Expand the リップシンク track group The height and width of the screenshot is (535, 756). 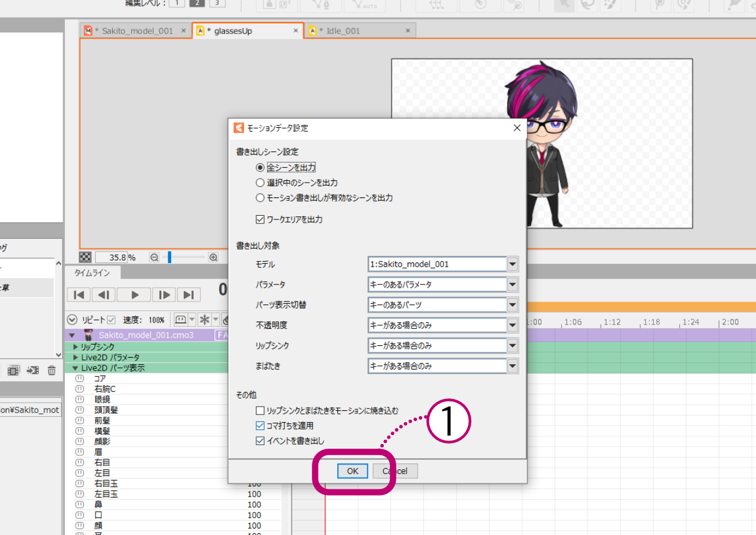click(76, 347)
